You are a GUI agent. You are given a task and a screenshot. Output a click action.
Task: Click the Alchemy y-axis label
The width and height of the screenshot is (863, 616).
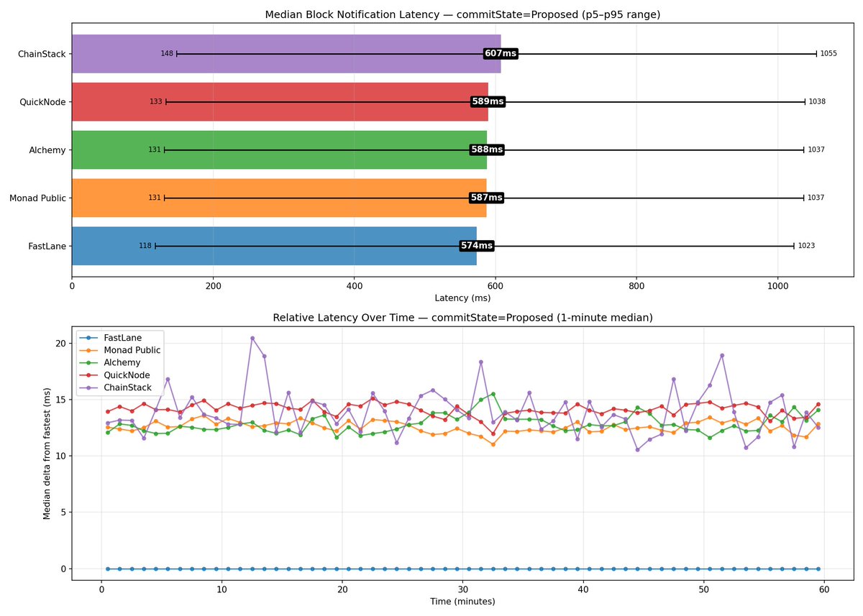(x=47, y=150)
